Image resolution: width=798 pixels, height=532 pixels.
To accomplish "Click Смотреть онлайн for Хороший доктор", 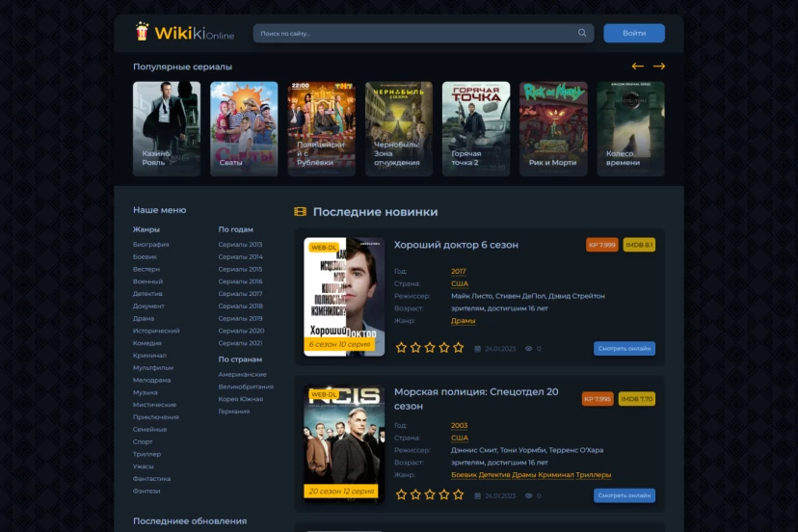I will tap(624, 349).
